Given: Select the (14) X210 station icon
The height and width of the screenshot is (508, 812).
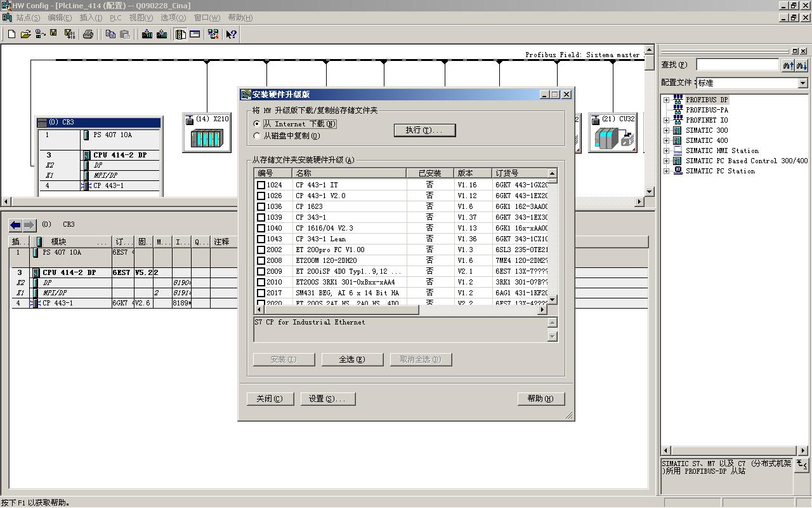Looking at the screenshot, I should coord(207,133).
